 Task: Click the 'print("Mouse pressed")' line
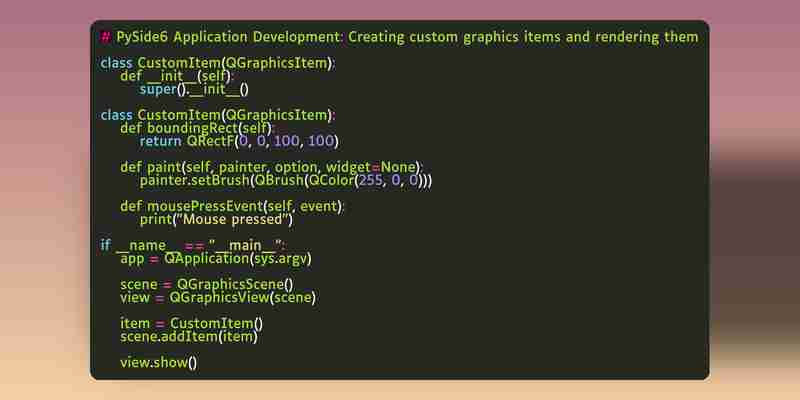(216, 220)
